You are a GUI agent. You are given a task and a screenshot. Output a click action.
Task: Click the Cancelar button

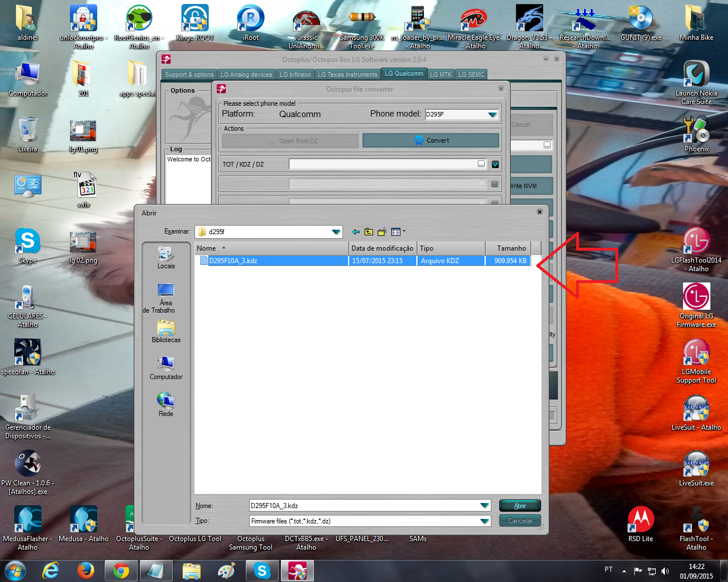click(520, 521)
